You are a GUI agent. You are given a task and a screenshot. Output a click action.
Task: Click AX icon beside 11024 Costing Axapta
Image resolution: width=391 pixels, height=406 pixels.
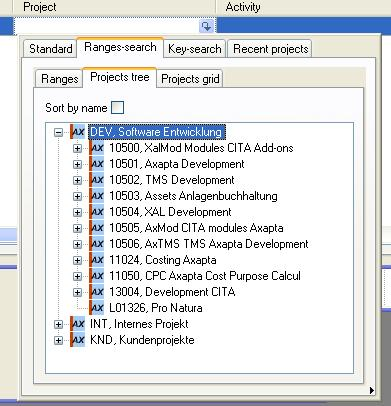(x=97, y=260)
